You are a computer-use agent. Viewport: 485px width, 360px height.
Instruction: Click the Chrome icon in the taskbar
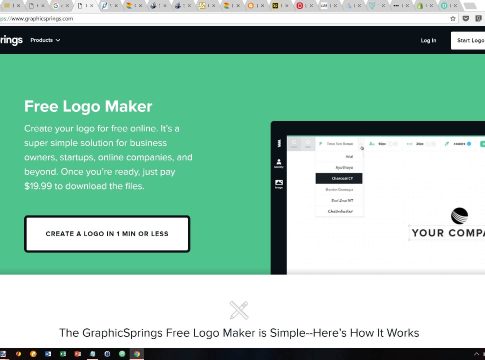coord(137,354)
